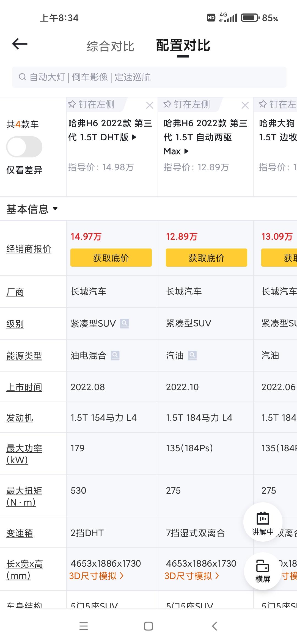Open the 经销商报价 explanation
Screen dimensions: 297x644
(x=29, y=249)
